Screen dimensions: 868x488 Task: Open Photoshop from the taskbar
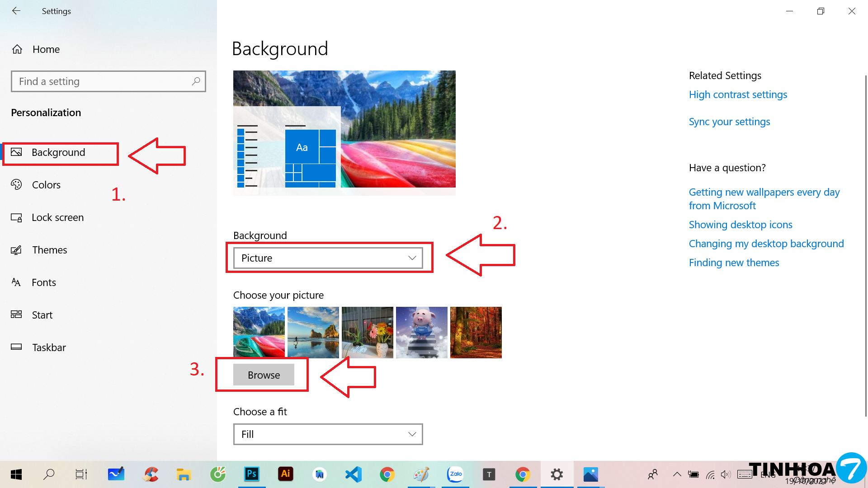coord(251,474)
